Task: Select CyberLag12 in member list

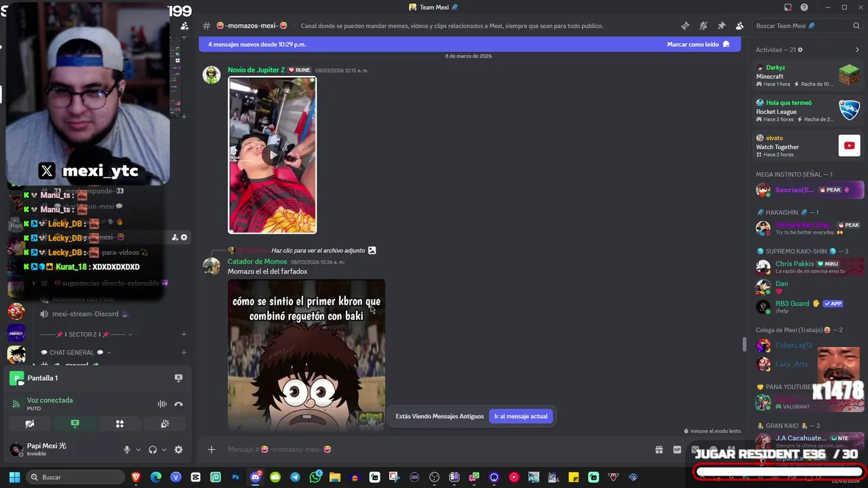Action: tap(808, 346)
